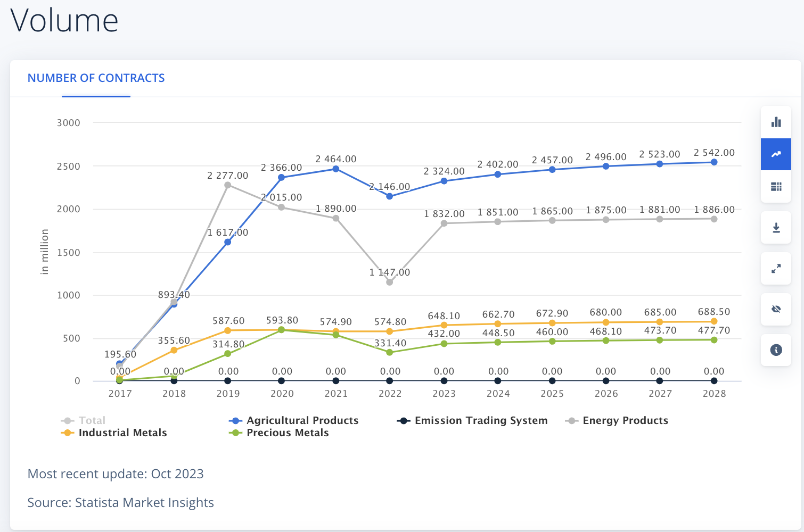Open the Number of Contracts tab

(x=96, y=78)
